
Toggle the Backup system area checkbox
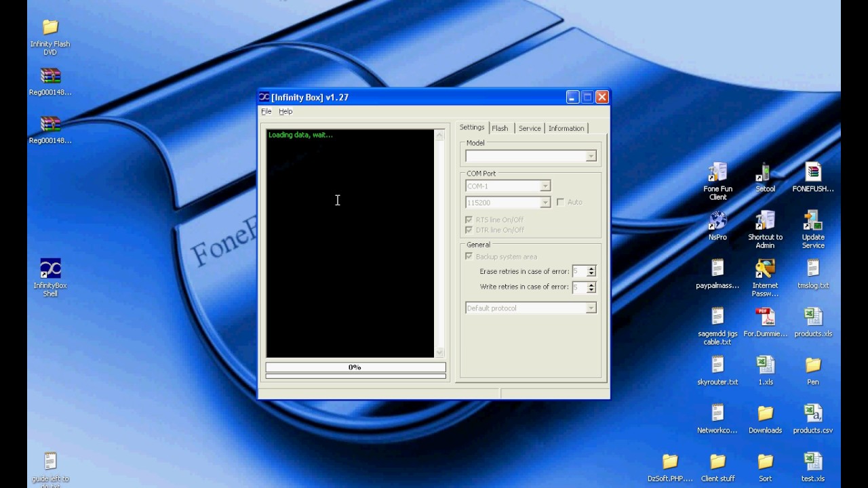click(469, 256)
